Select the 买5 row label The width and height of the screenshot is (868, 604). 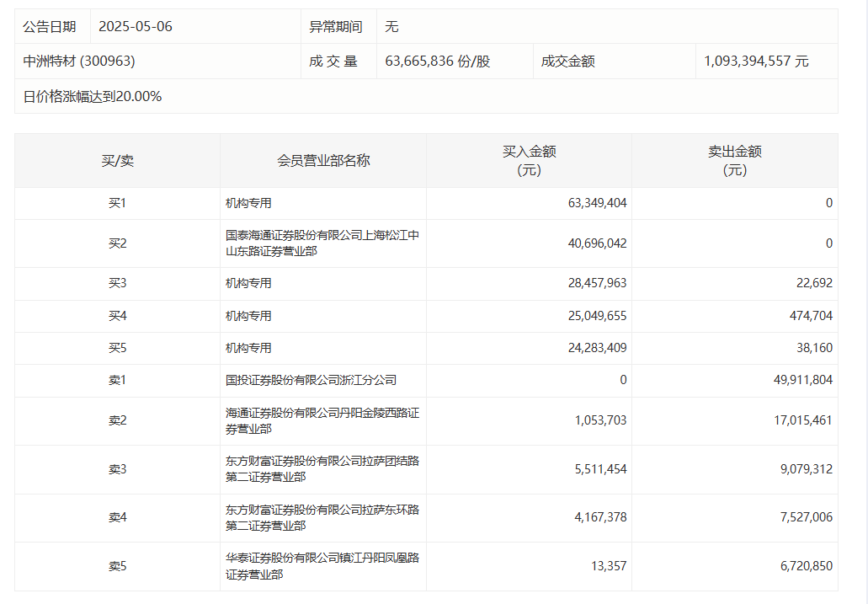tap(117, 348)
